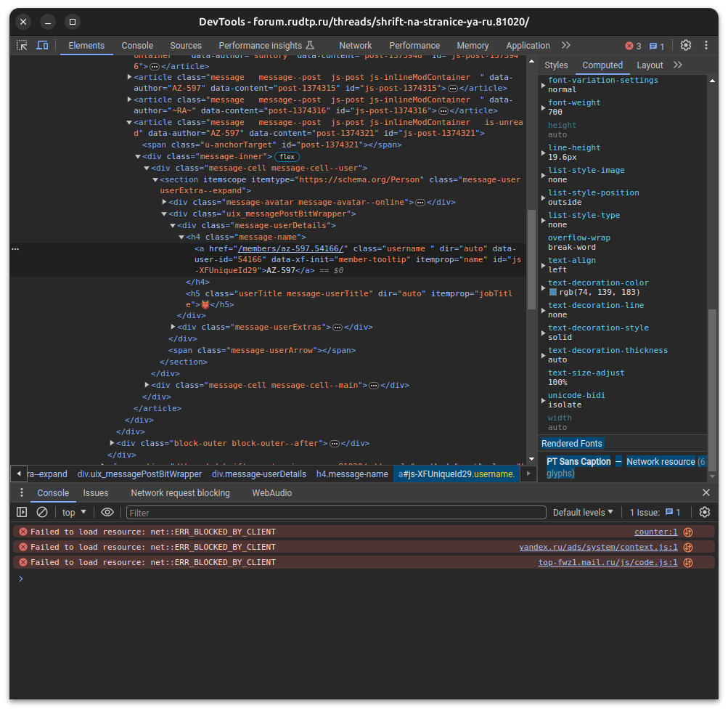Open the drawer kebab menu

pos(21,492)
